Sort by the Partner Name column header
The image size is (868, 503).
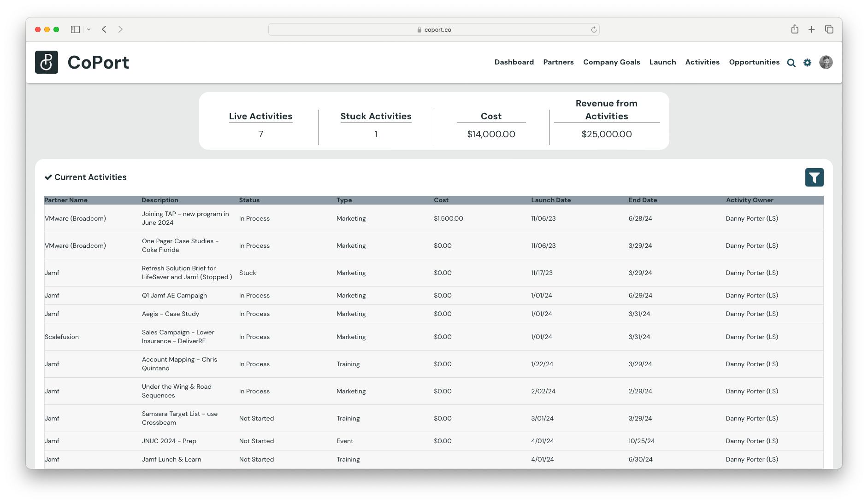click(x=66, y=200)
